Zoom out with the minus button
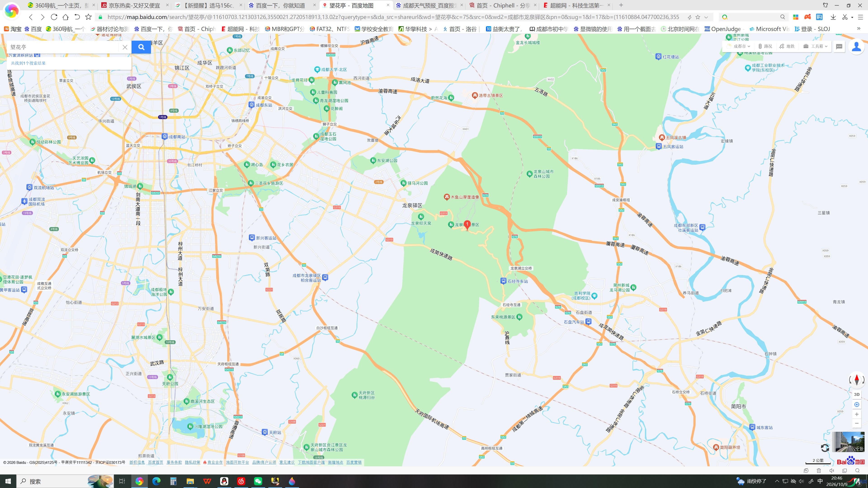This screenshot has width=868, height=488. click(x=856, y=423)
